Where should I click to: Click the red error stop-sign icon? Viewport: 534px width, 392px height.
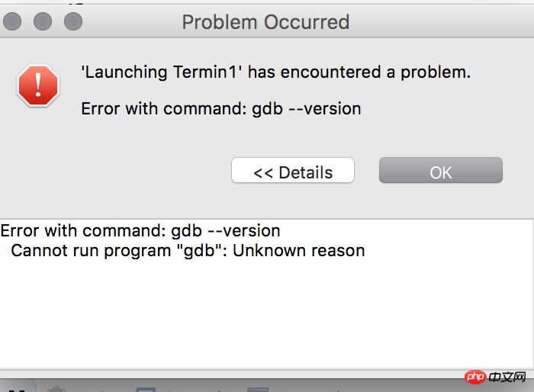[38, 85]
